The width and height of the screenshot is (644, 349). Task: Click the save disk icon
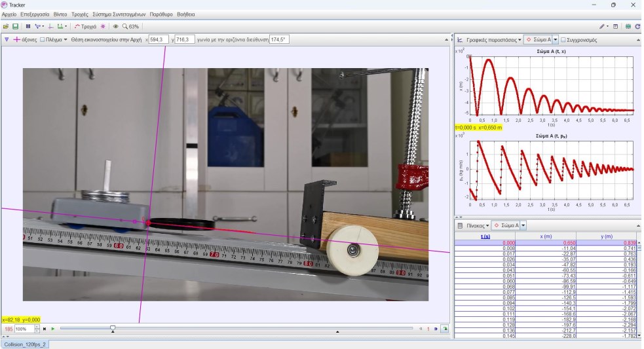14,27
